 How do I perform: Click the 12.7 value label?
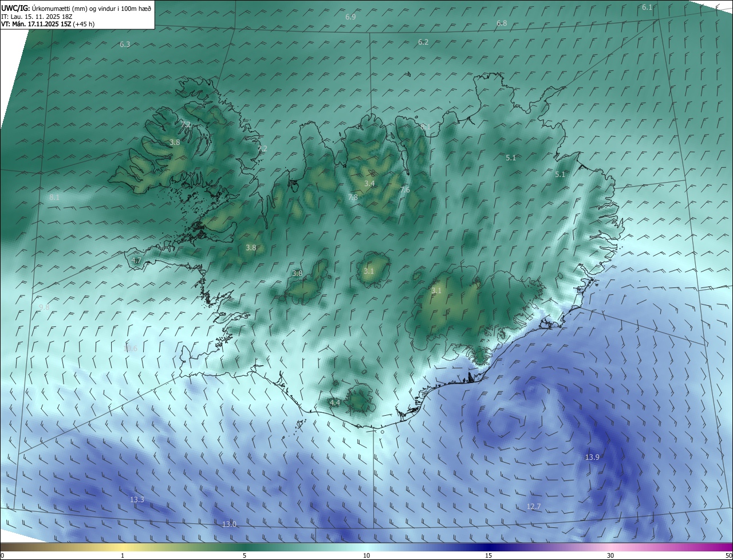534,507
